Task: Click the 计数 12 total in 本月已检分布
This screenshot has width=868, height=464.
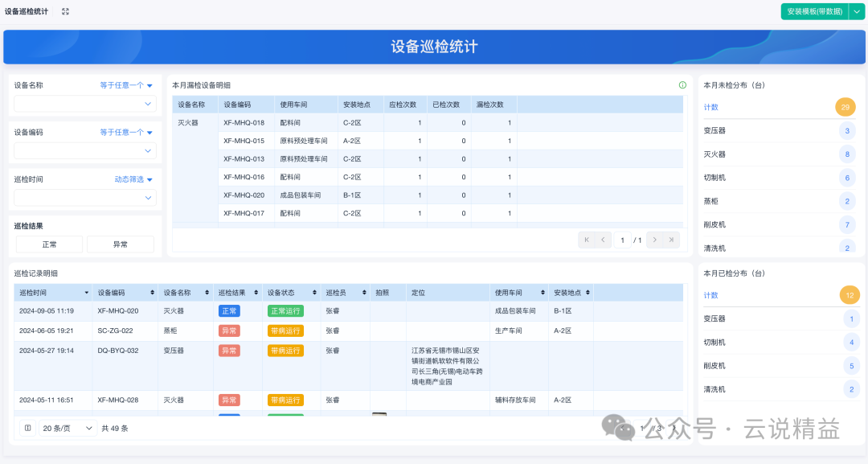Action: click(x=850, y=295)
